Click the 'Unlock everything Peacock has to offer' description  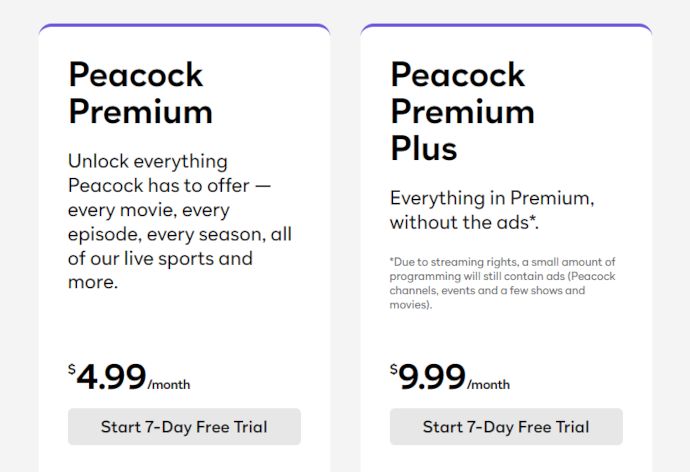[x=180, y=222]
